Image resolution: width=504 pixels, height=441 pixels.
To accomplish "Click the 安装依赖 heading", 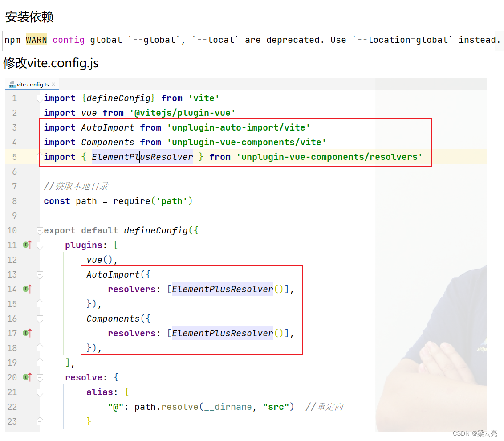I will (x=29, y=17).
